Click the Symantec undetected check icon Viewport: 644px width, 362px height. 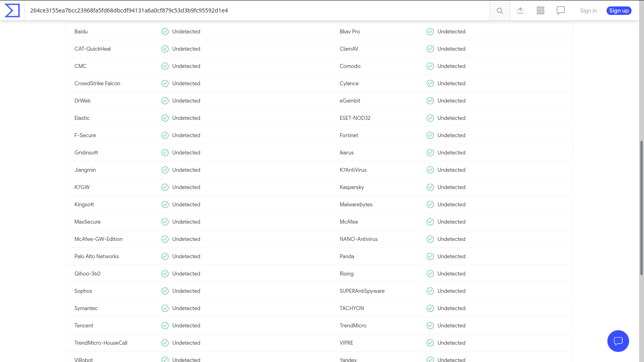pyautogui.click(x=165, y=308)
